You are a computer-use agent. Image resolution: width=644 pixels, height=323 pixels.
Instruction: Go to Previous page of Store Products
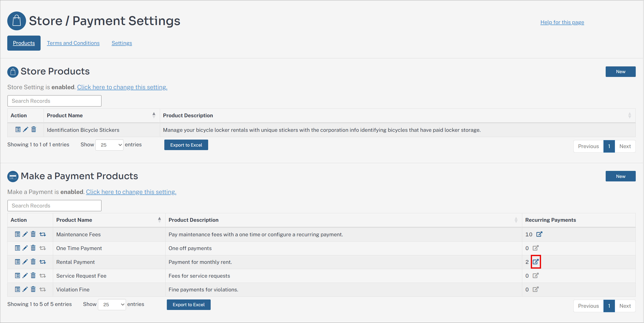(588, 146)
